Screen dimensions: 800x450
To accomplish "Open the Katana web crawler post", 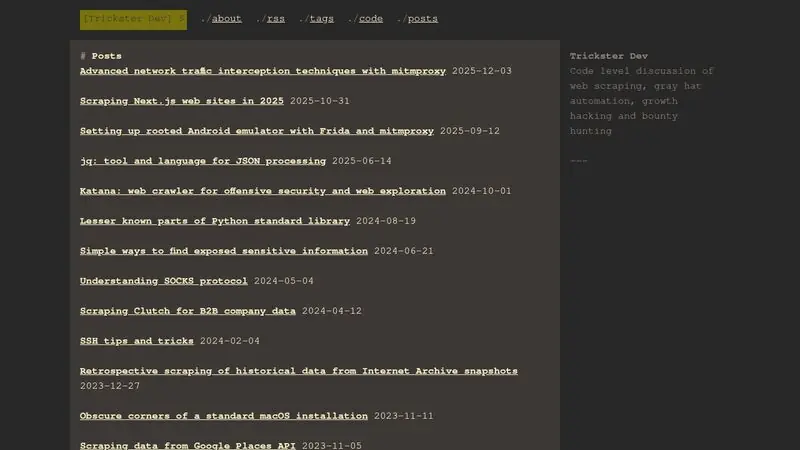I will pyautogui.click(x=263, y=191).
